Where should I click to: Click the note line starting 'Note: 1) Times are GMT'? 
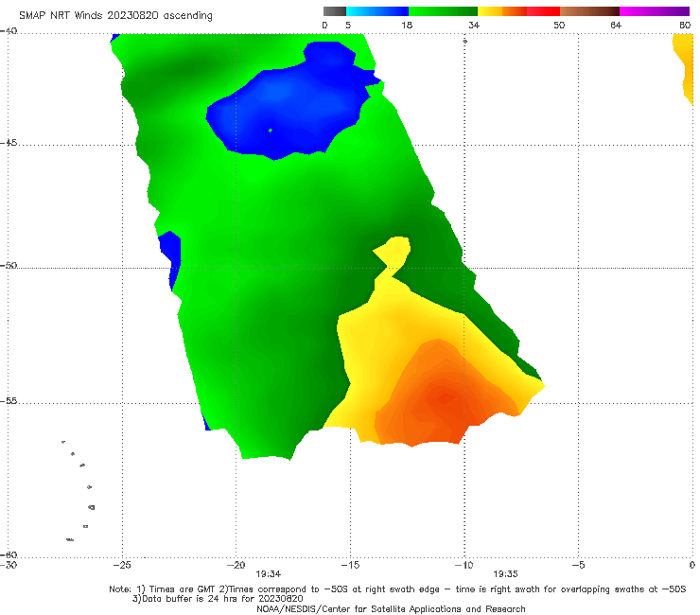pyautogui.click(x=397, y=589)
